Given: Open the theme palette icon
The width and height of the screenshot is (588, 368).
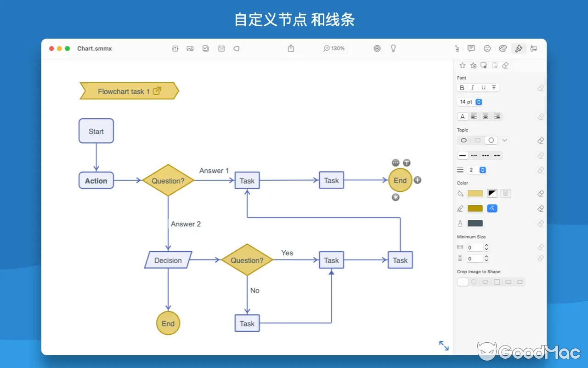Looking at the screenshot, I should (x=503, y=48).
